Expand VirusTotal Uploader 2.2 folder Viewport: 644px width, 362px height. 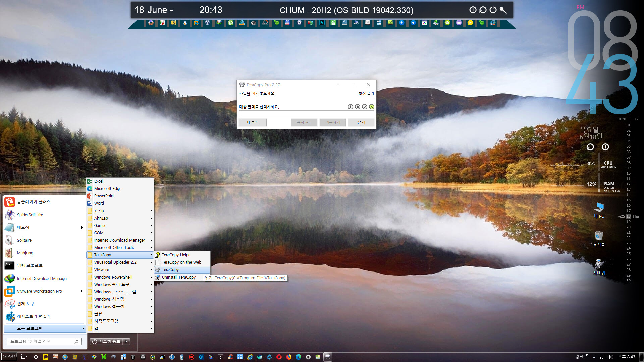pyautogui.click(x=120, y=262)
